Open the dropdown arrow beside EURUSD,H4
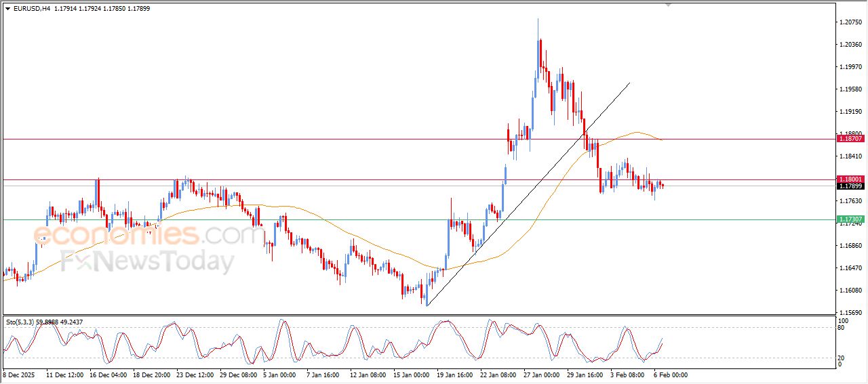 [x=7, y=8]
